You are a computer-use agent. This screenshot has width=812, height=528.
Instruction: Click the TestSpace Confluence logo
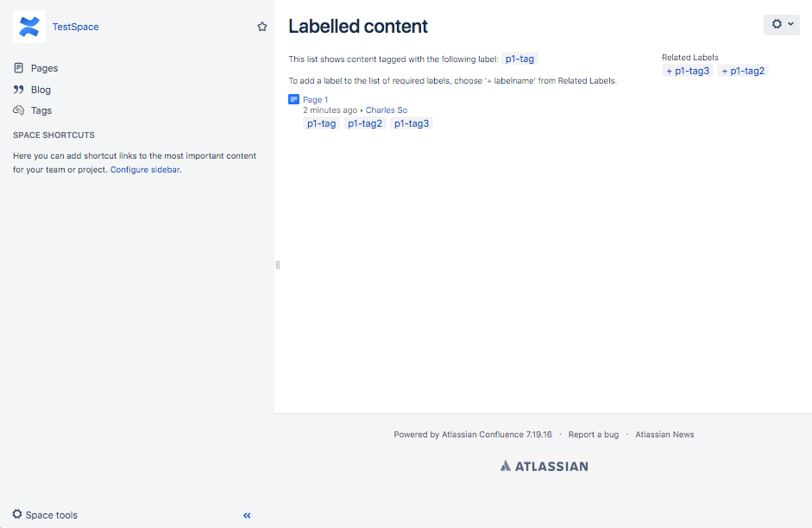click(x=29, y=27)
